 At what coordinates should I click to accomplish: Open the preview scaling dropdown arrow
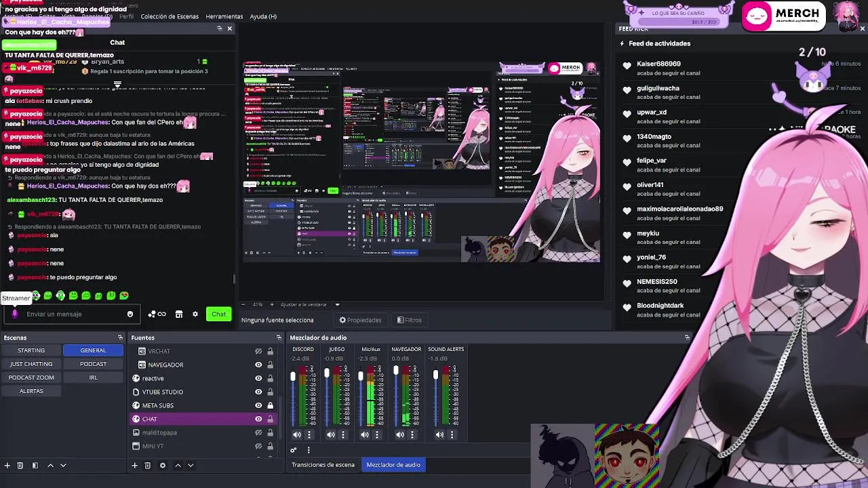337,304
